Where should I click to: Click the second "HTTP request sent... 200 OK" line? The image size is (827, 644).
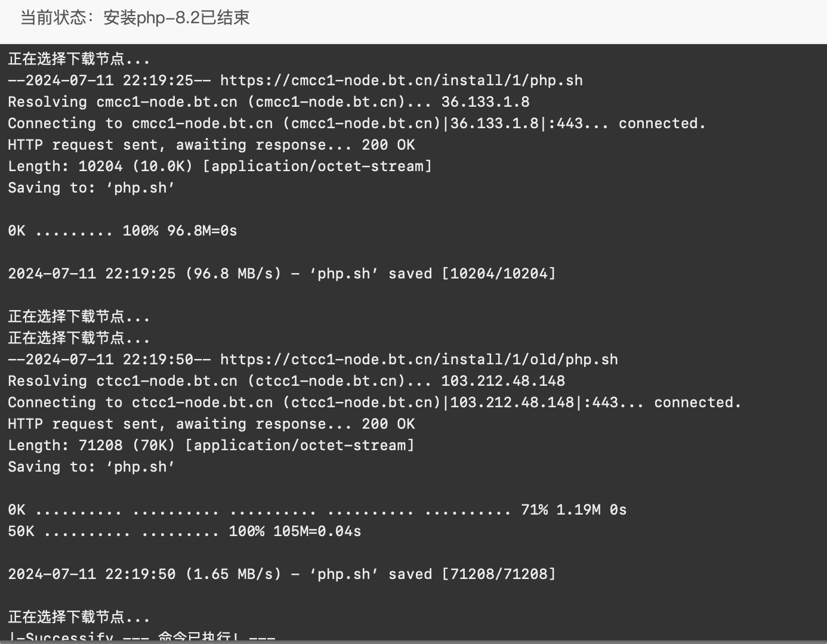coord(211,424)
